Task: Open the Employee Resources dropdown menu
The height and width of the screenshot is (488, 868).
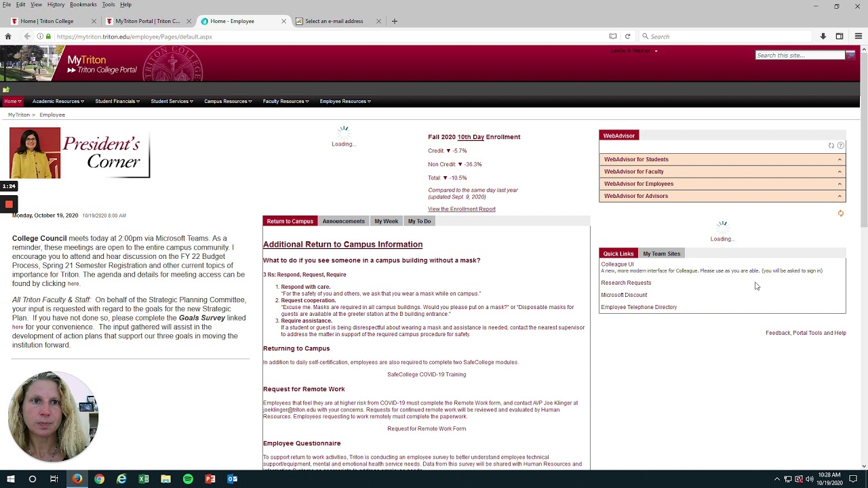Action: pyautogui.click(x=345, y=102)
